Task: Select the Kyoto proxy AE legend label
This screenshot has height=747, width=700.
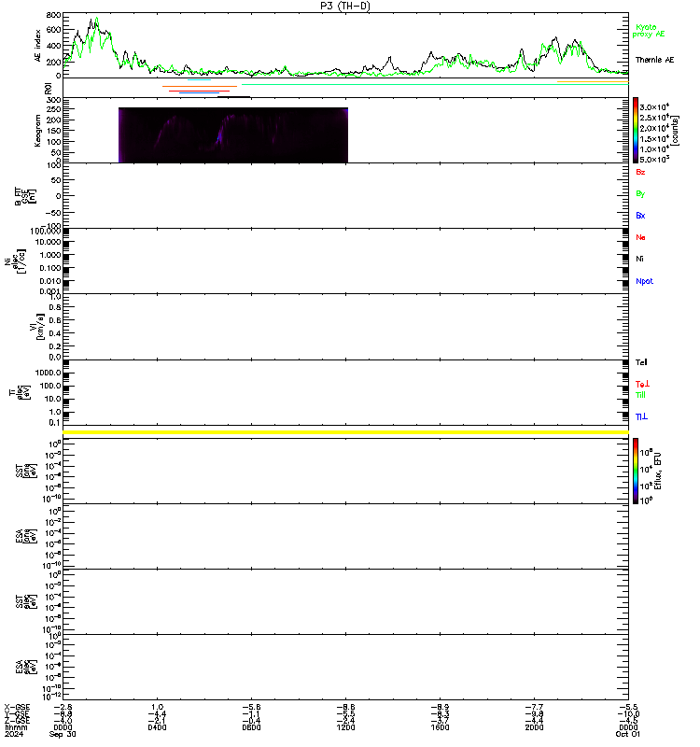Action: (648, 31)
